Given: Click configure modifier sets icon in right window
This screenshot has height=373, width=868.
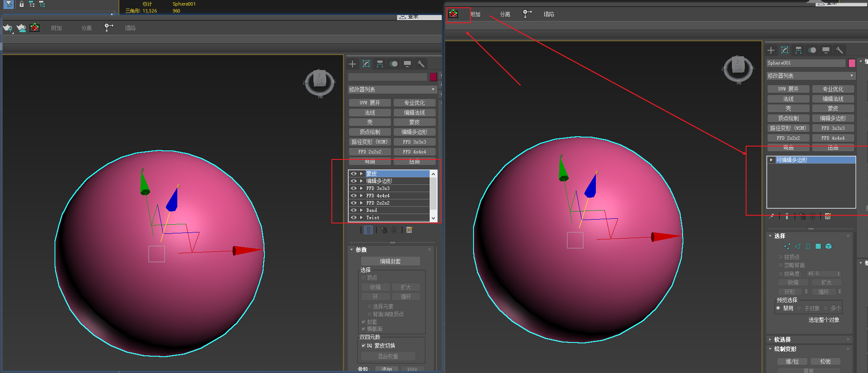Looking at the screenshot, I should pos(828,217).
